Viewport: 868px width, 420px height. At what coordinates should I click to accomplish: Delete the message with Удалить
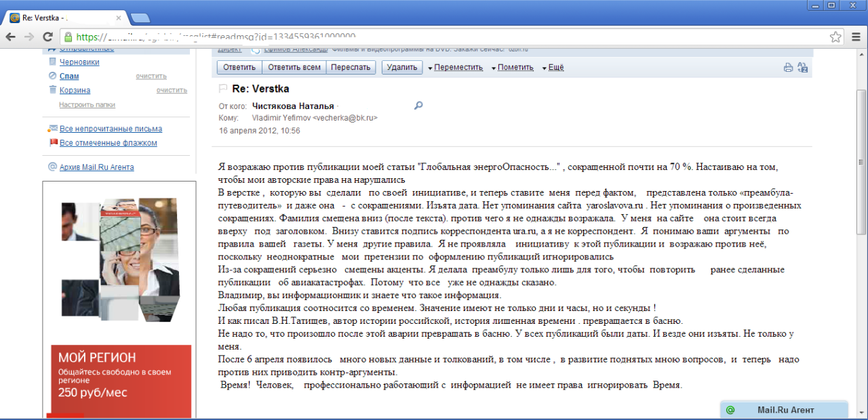(402, 67)
